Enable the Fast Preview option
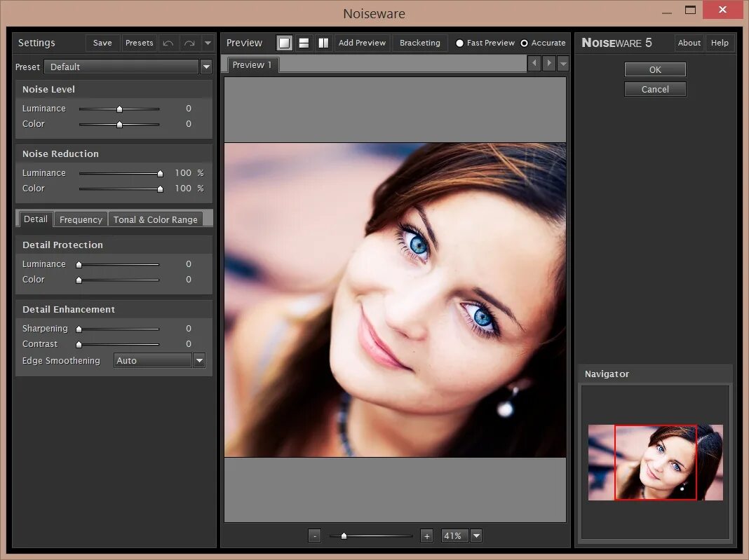 pos(460,43)
